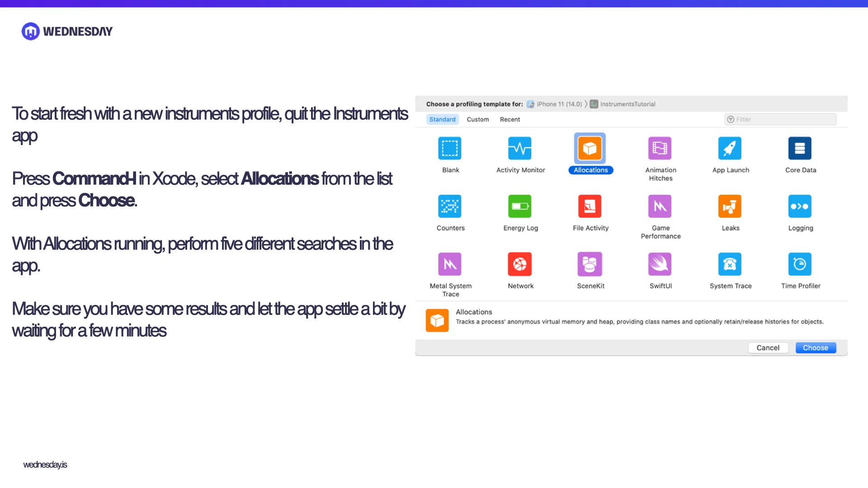This screenshot has width=868, height=488.
Task: Select the SwiftUI template icon
Action: [660, 264]
